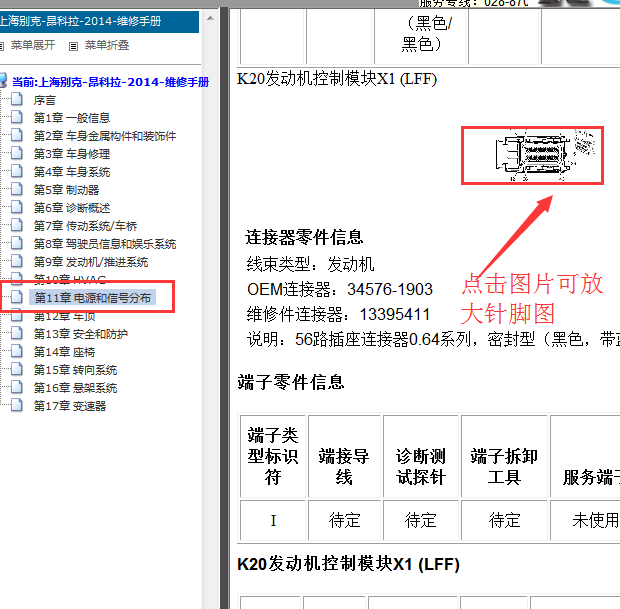The width and height of the screenshot is (620, 609).
Task: Click the 连接器零件信息 heading
Action: [x=304, y=237]
